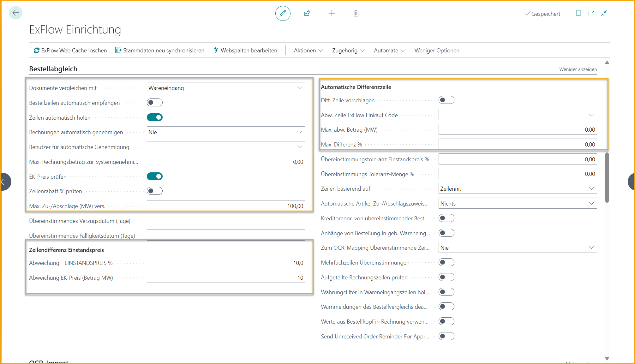Image resolution: width=635 pixels, height=364 pixels.
Task: Click the Gespeichert status indicator
Action: coord(542,14)
